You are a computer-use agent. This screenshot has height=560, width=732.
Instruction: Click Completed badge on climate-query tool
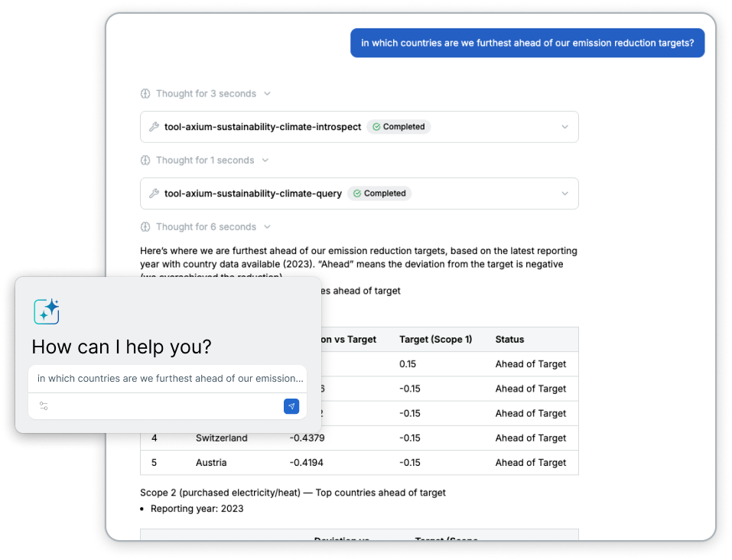pos(379,194)
